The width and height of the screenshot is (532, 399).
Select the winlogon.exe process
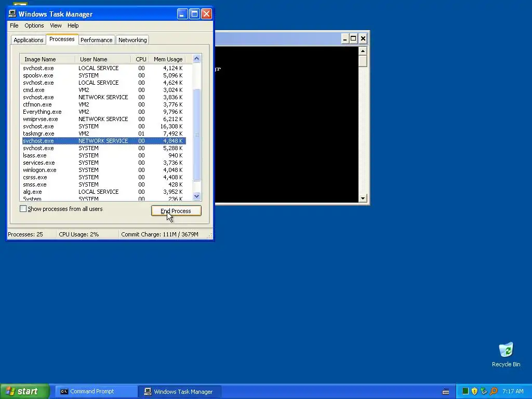point(104,170)
